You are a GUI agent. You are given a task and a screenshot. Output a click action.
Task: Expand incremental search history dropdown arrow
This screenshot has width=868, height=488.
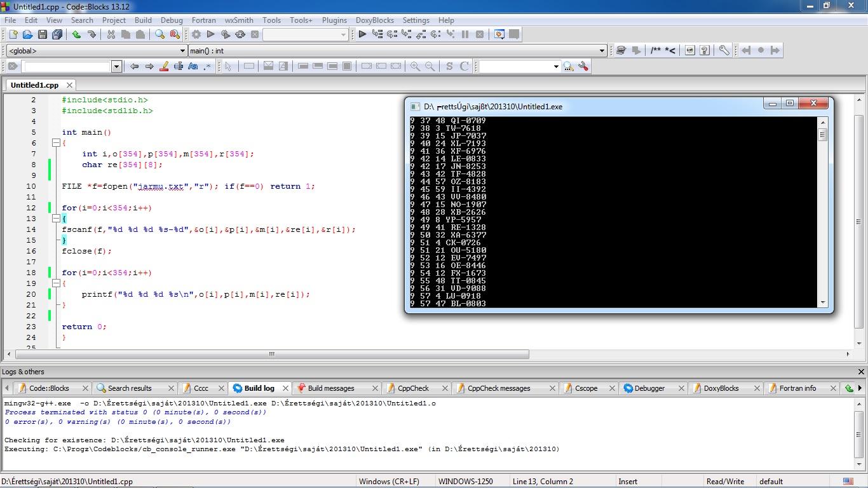[x=116, y=66]
